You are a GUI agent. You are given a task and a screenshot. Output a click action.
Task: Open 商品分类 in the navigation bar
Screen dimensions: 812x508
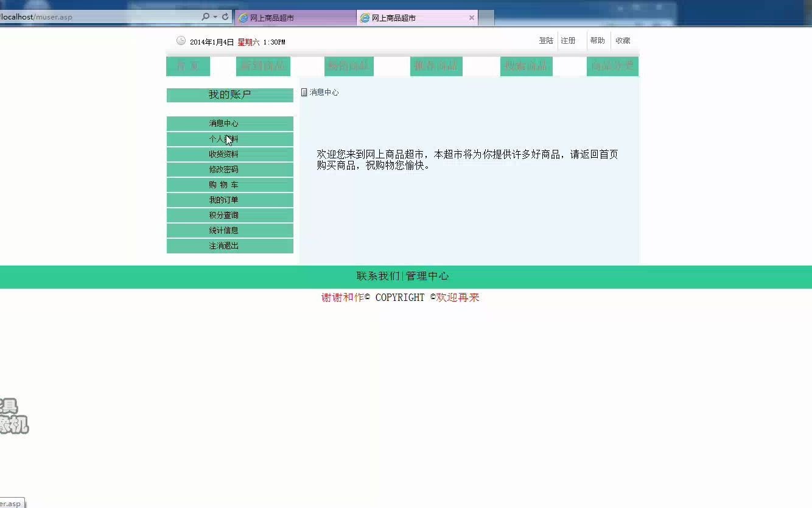612,66
